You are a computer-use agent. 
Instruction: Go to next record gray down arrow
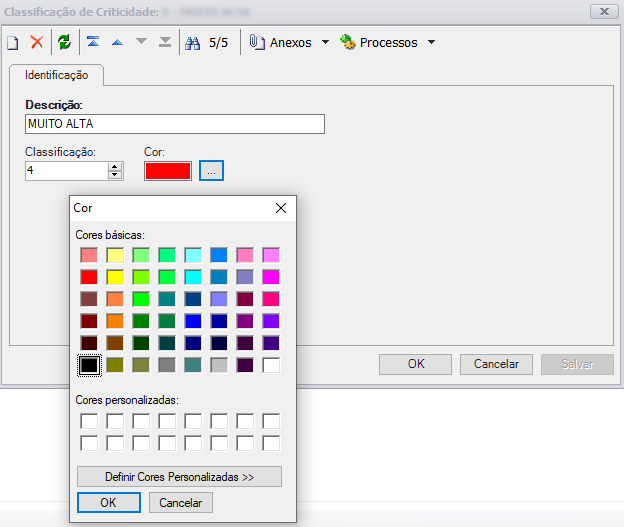pos(141,41)
